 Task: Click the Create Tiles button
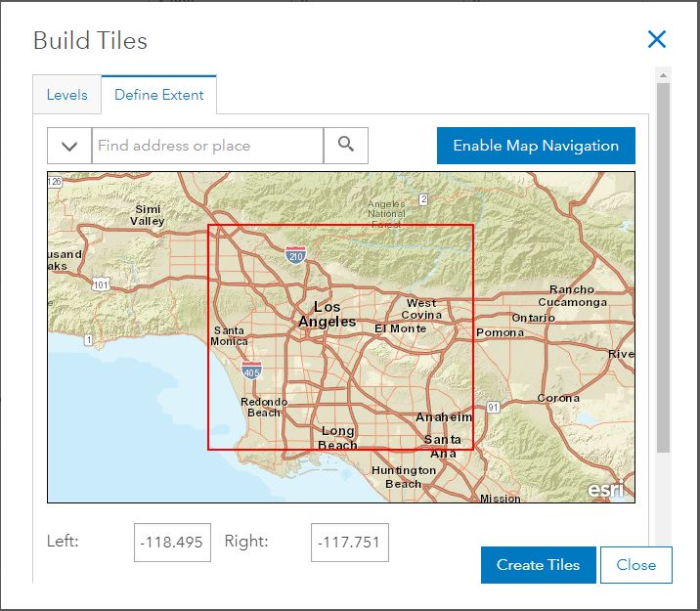click(538, 564)
